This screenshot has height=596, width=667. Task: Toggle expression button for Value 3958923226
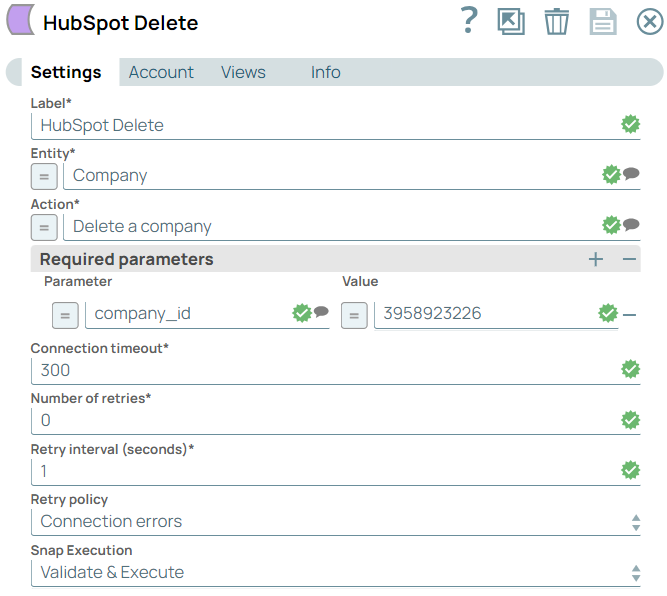pyautogui.click(x=354, y=316)
